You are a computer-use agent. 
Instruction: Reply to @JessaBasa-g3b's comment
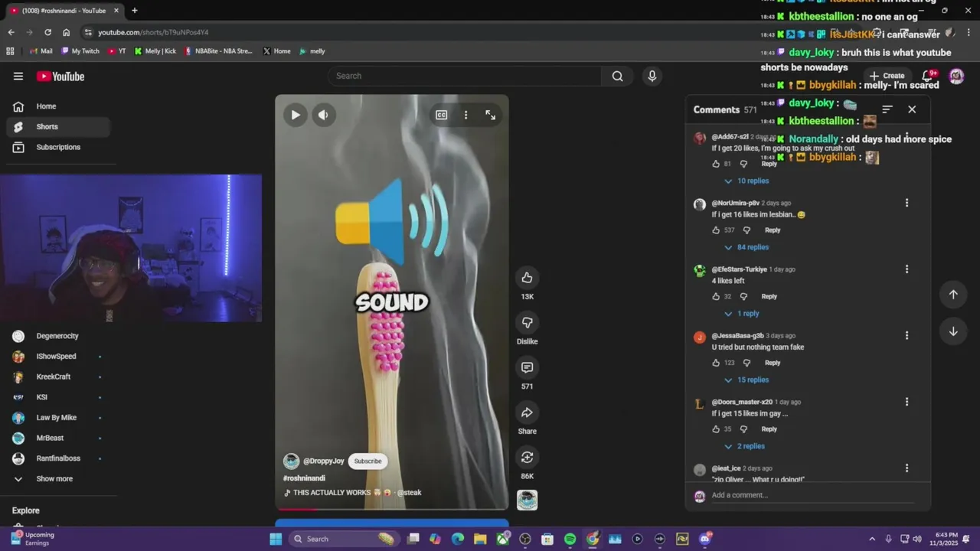[x=773, y=363]
